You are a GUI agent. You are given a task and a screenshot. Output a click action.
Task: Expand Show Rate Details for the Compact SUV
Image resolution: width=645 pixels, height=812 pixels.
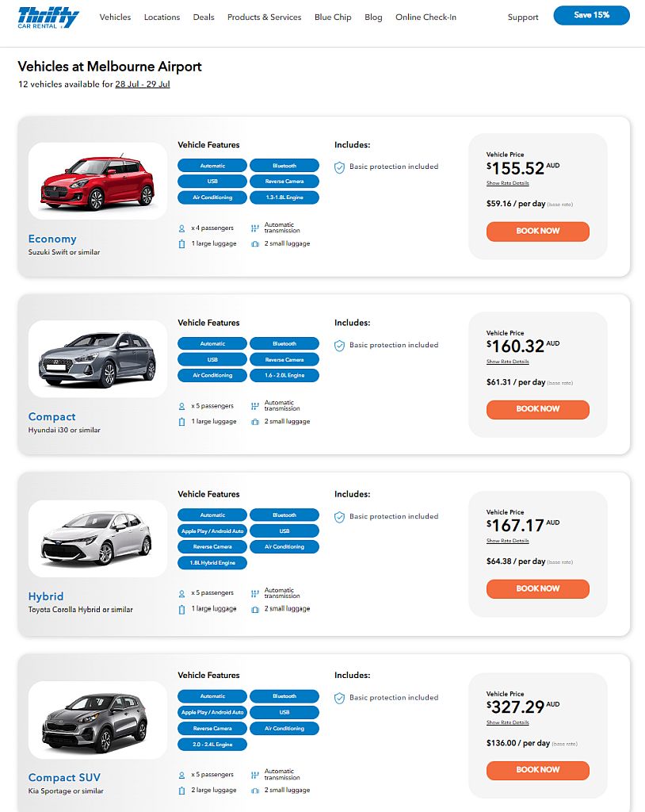click(x=507, y=722)
